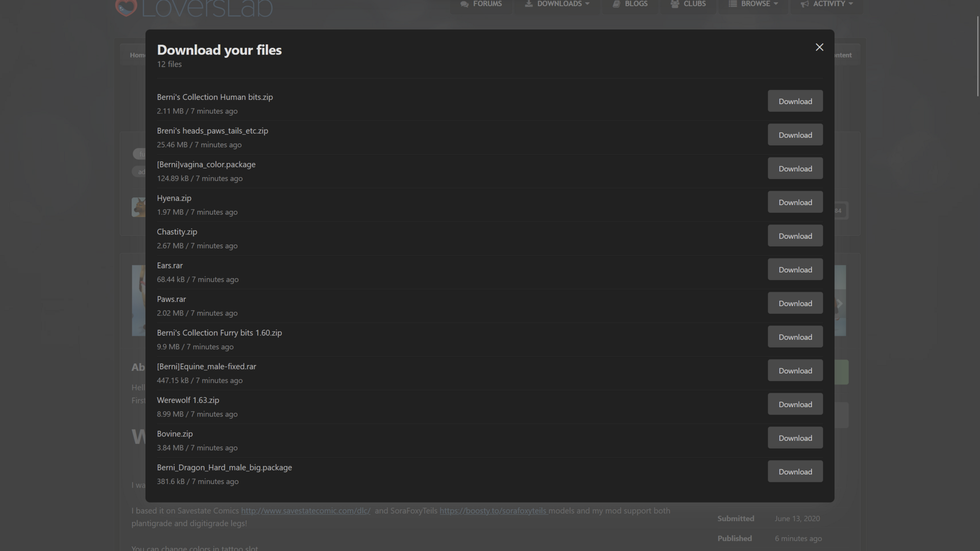Expand the Downloads dropdown menu
980x551 pixels.
557,4
